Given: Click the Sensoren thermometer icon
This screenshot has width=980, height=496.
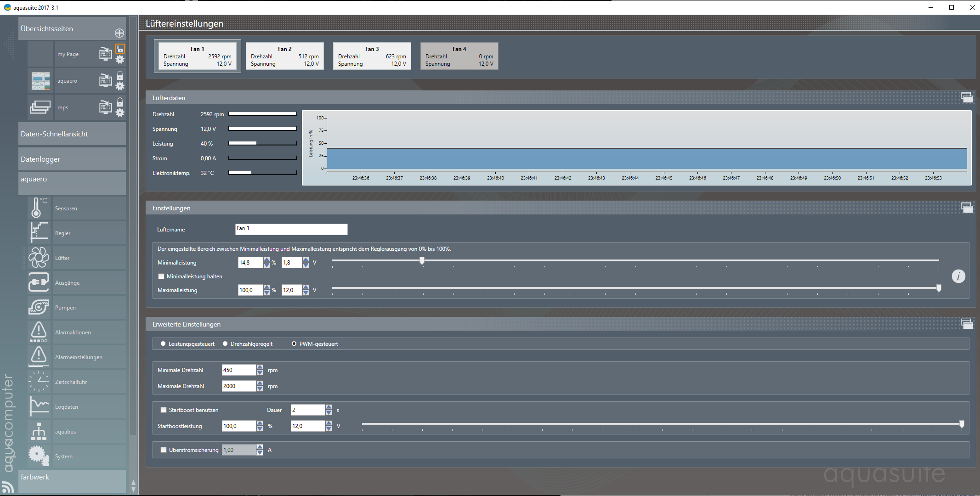Looking at the screenshot, I should (x=39, y=208).
